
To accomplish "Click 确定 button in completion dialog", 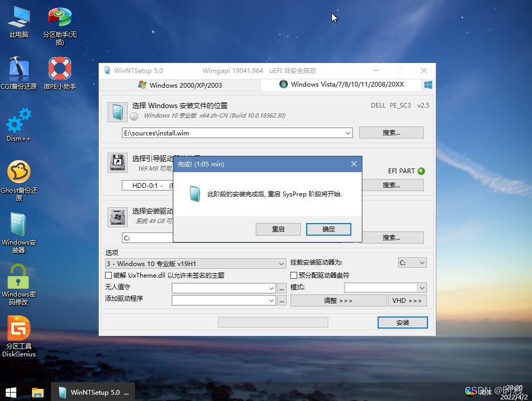I will coord(328,229).
